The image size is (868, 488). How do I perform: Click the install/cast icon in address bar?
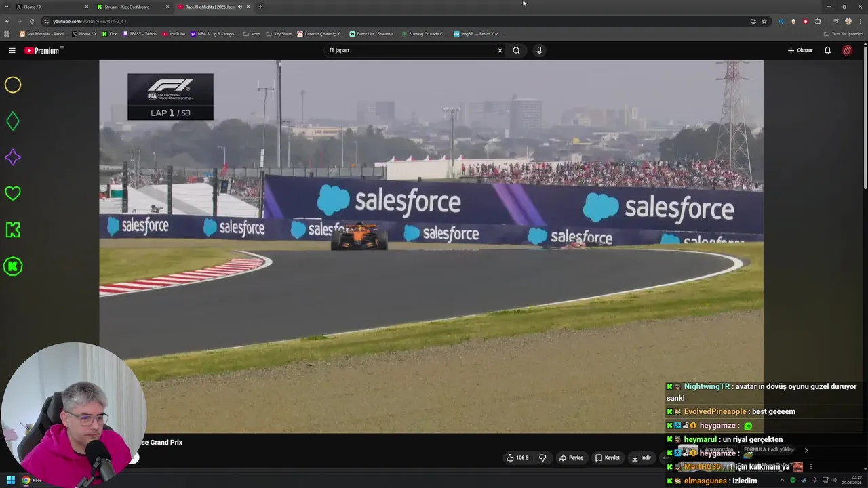coord(753,21)
